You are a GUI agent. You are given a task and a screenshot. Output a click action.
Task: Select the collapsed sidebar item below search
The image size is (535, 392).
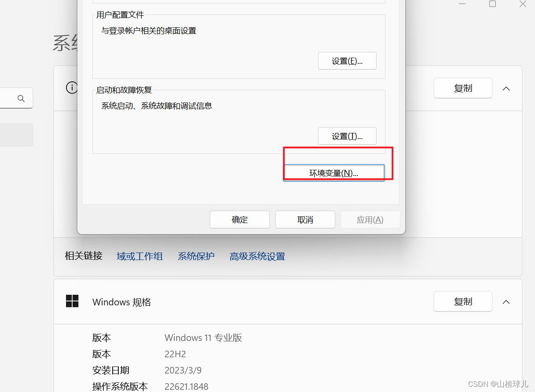(x=16, y=135)
